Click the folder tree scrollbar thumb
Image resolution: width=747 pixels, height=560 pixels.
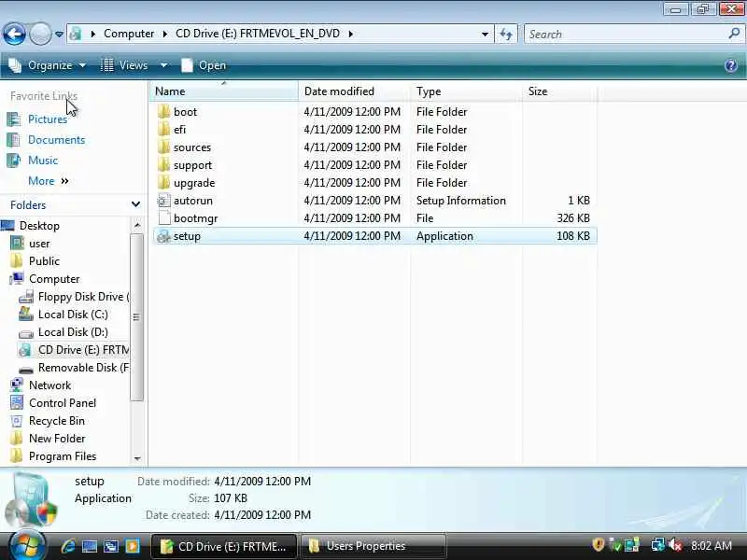click(x=136, y=317)
